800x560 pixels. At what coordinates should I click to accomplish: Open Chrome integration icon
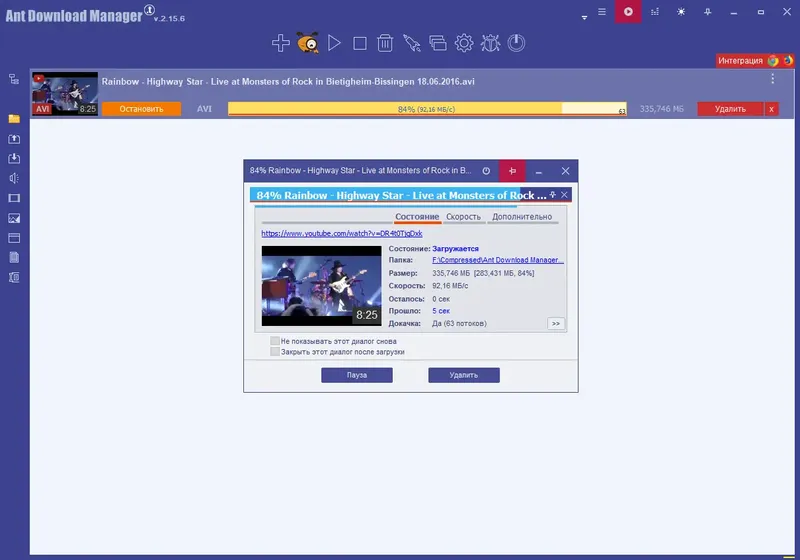click(773, 61)
